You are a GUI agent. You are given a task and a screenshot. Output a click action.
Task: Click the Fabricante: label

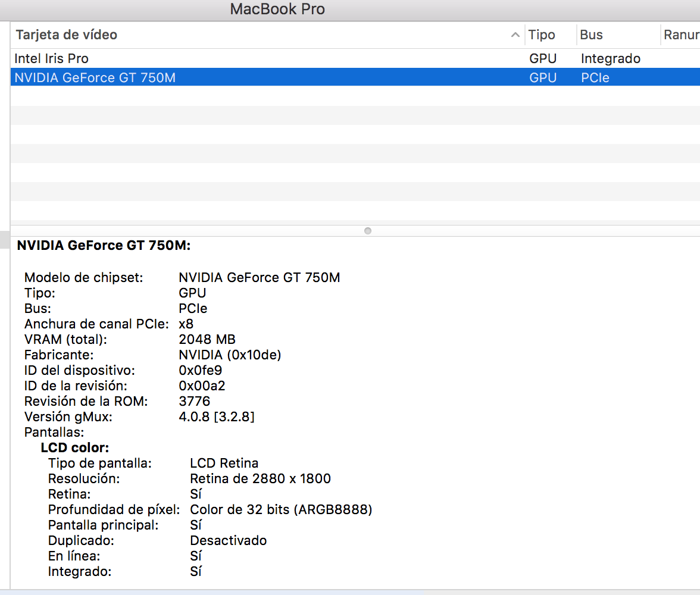[x=59, y=355]
